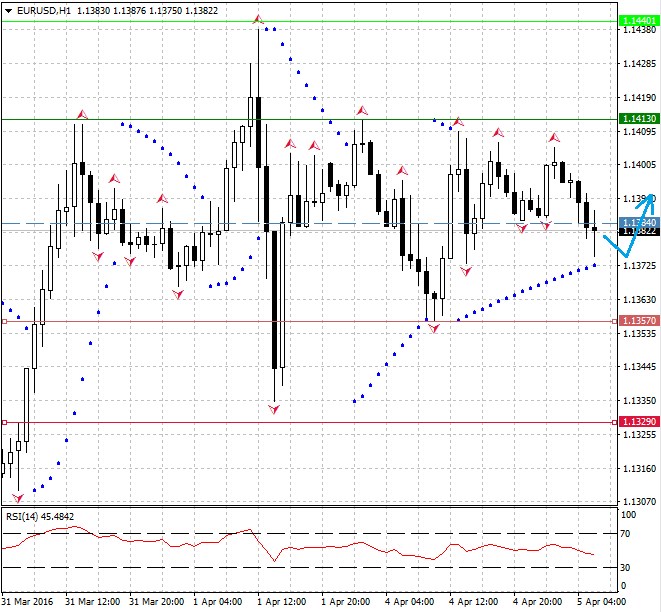Click the triangle arrow before EURUSD,H1
Image resolution: width=661 pixels, height=612 pixels.
click(x=8, y=10)
